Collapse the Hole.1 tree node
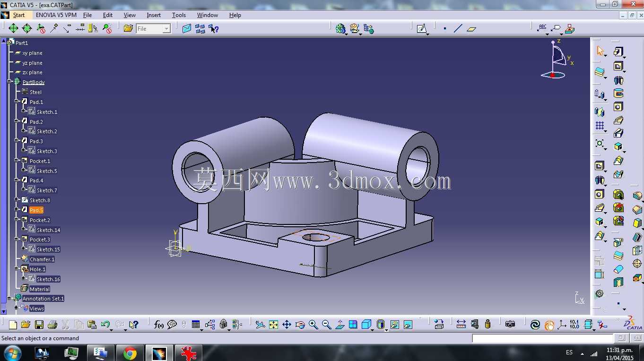Viewport: 644px width, 361px height. [17, 269]
